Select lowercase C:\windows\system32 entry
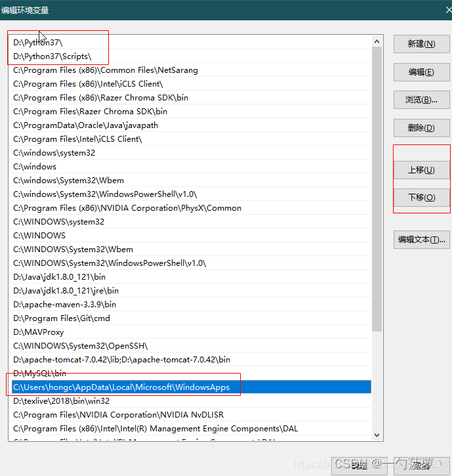Screen dimensions: 452x476 point(190,153)
